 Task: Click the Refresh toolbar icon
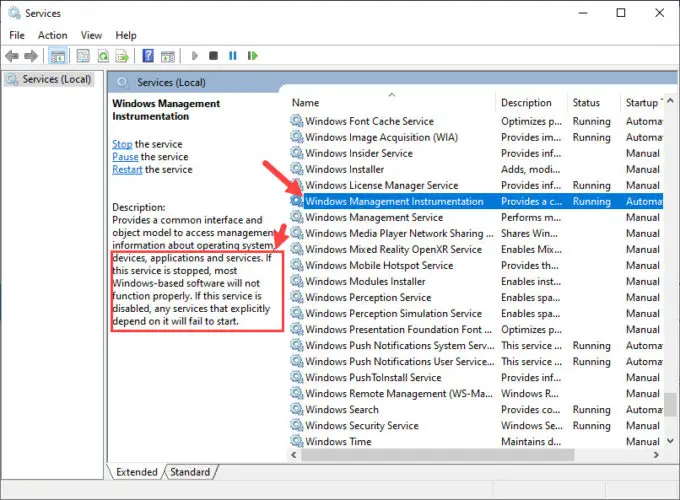[103, 56]
